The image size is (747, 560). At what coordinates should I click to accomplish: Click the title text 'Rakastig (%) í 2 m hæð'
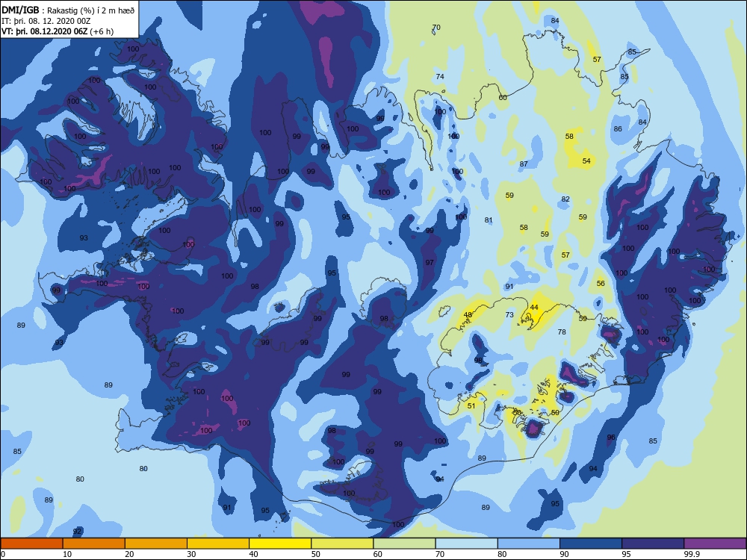pyautogui.click(x=91, y=10)
